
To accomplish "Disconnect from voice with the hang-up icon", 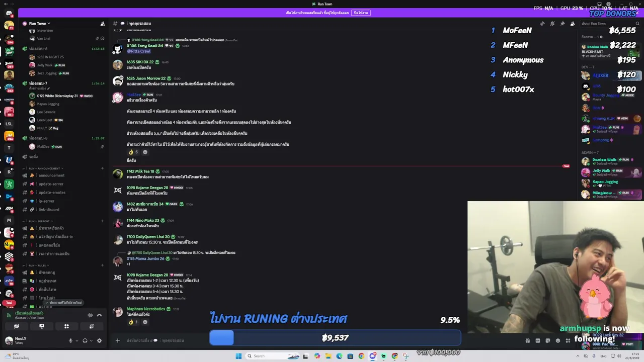I will [99, 315].
